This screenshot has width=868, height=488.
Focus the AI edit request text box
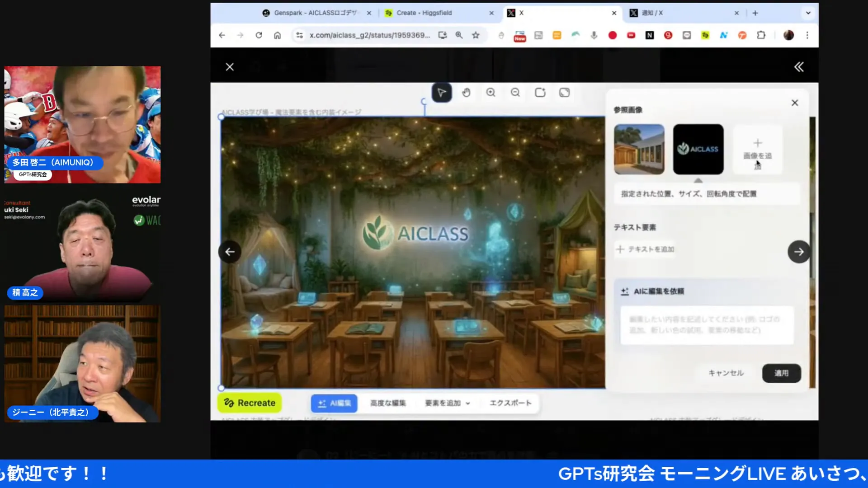coord(707,325)
